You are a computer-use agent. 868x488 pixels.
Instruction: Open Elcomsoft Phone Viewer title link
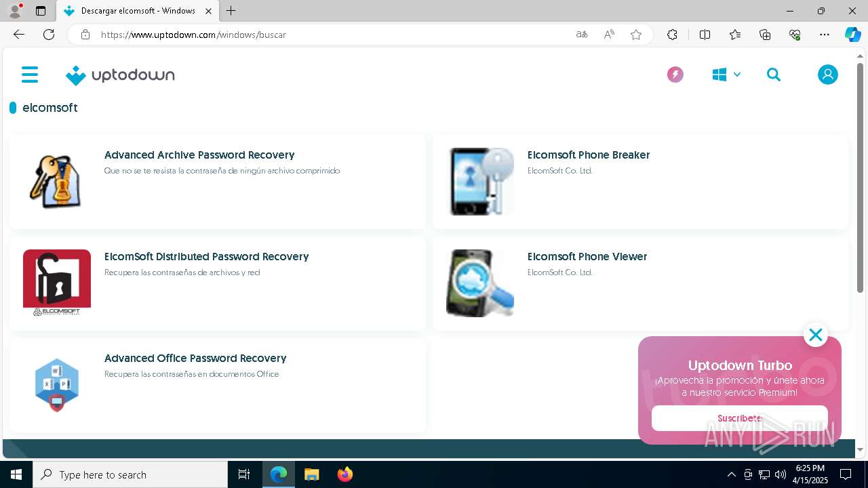587,256
